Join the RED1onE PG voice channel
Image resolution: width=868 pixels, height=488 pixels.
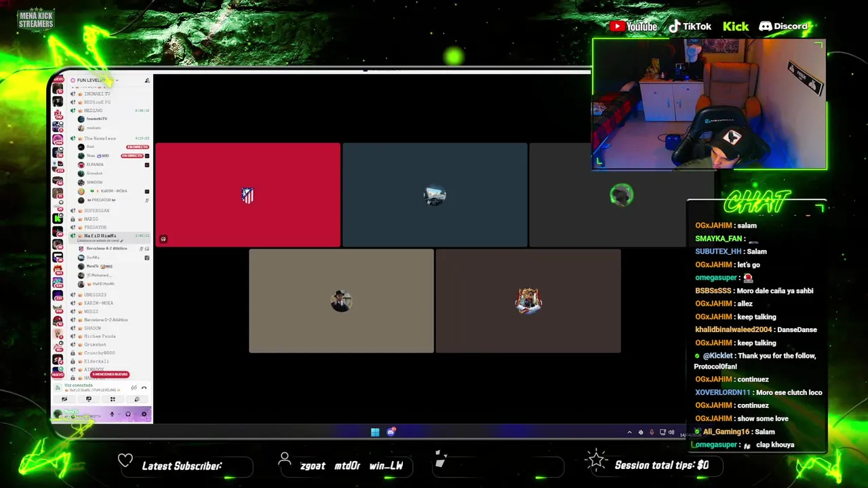click(x=97, y=102)
